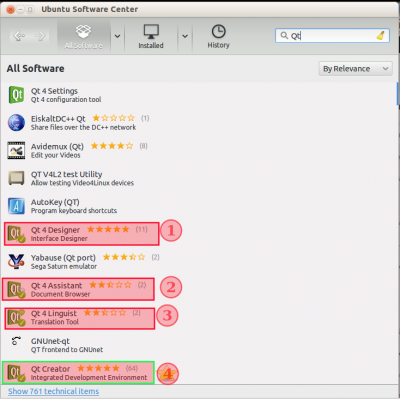Select GNUnet-qt title text

tap(50, 341)
